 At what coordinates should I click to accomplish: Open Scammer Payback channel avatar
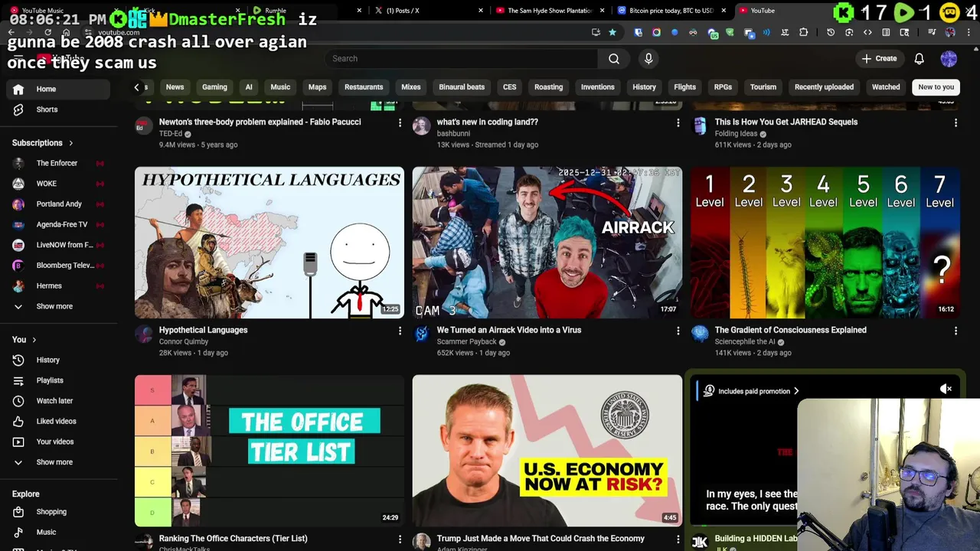tap(421, 334)
